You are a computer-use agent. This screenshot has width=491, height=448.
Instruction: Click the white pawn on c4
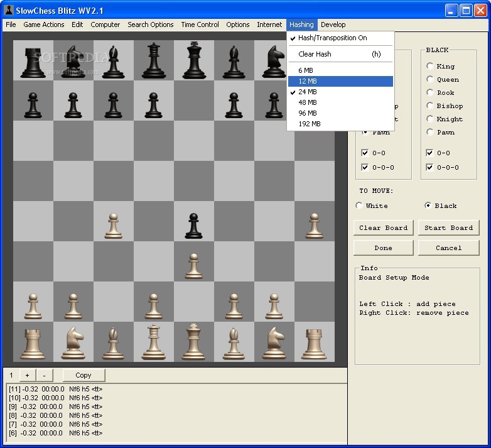pyautogui.click(x=114, y=226)
